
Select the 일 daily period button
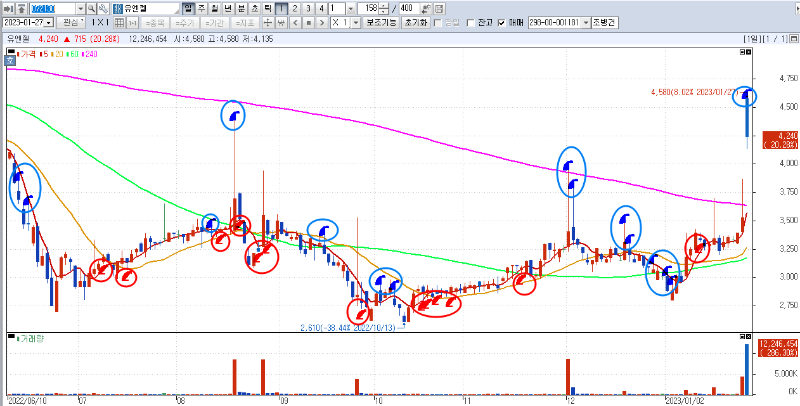tap(188, 9)
